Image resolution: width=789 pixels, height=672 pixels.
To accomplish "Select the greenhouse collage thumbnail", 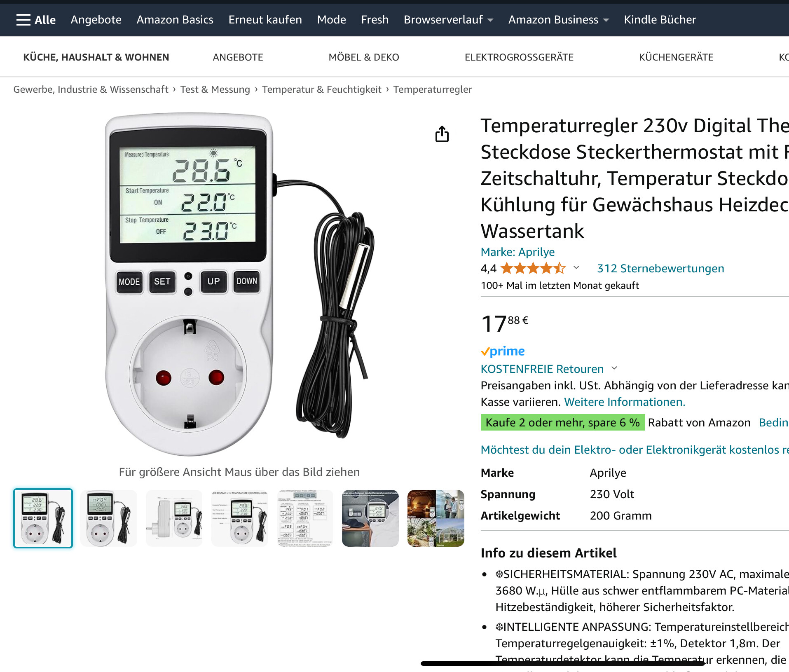I will coord(436,518).
